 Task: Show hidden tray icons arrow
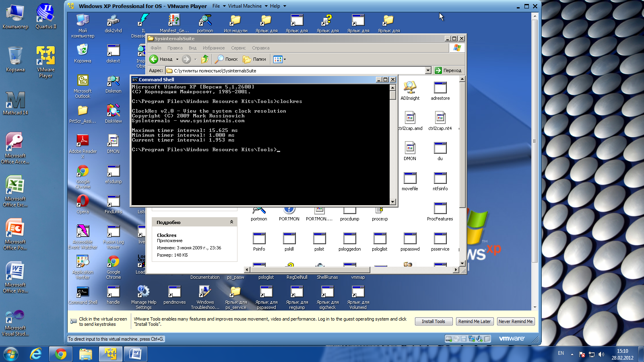(572, 354)
